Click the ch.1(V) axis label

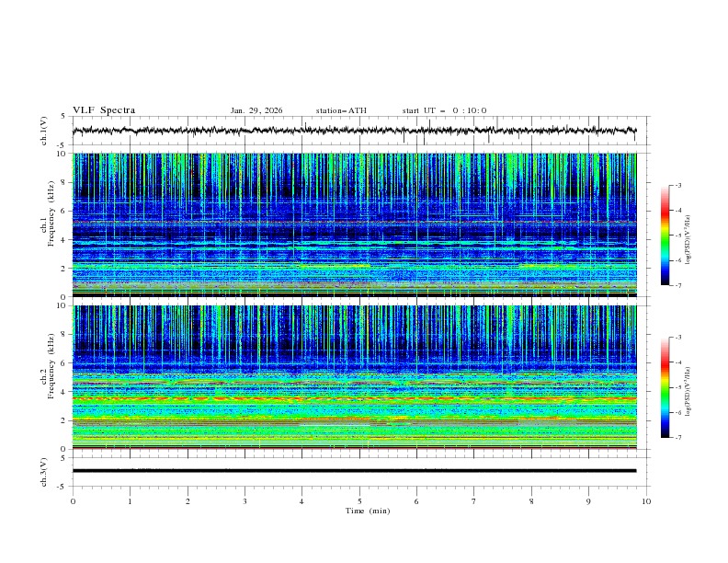point(43,131)
